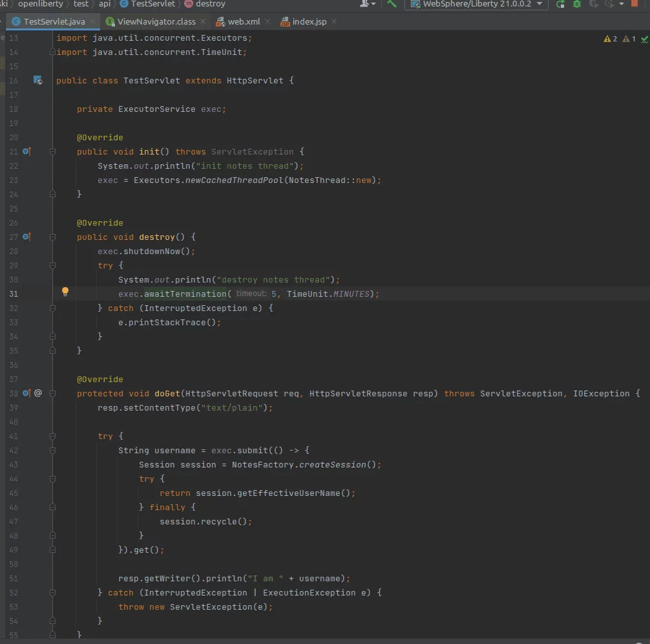Collapse the init() method fold marker
The image size is (650, 644).
pos(53,152)
